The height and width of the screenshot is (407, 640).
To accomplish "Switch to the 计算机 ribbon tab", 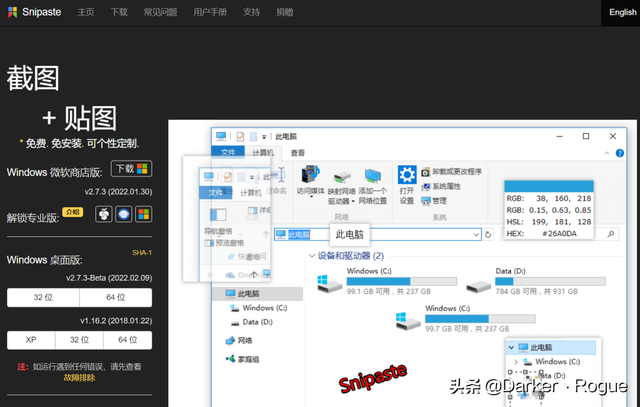I will click(x=263, y=152).
